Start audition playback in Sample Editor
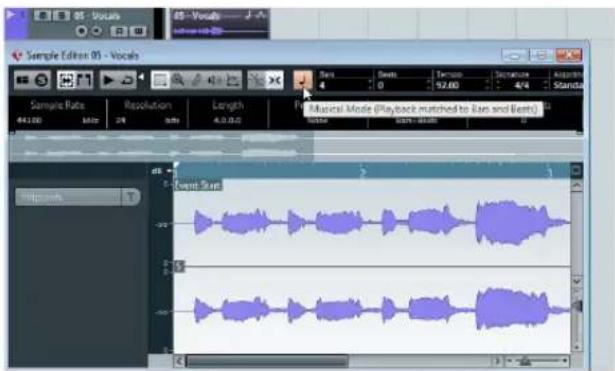This screenshot has width=615, height=371. coord(108,80)
